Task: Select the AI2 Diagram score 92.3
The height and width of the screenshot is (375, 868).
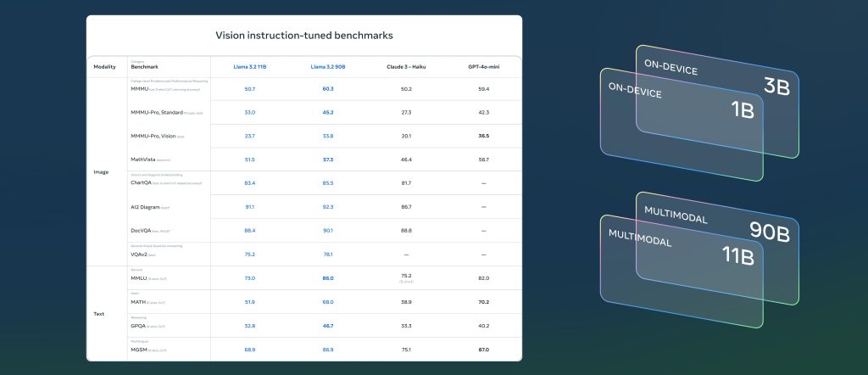Action: (328, 207)
